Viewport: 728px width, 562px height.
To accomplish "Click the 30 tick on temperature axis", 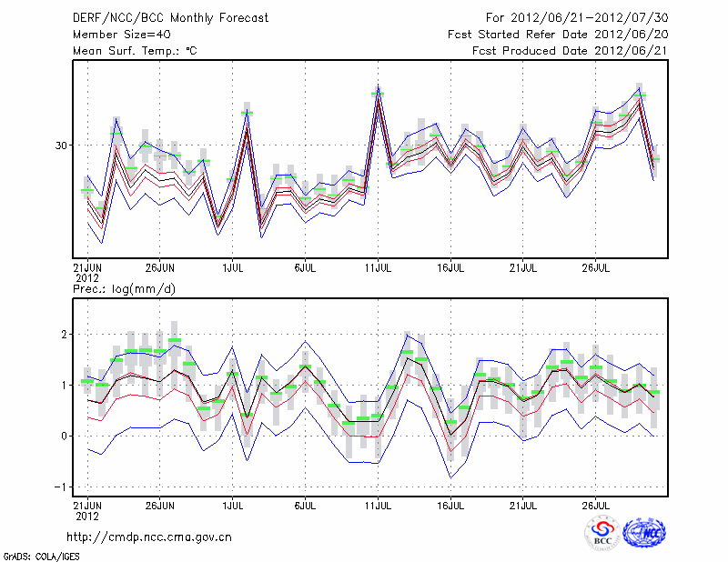I will (x=62, y=146).
